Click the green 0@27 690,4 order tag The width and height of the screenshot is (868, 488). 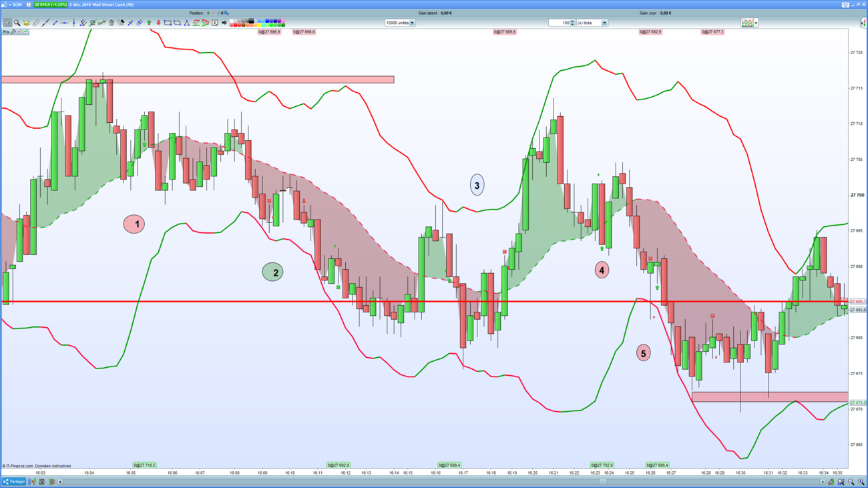pos(658,465)
